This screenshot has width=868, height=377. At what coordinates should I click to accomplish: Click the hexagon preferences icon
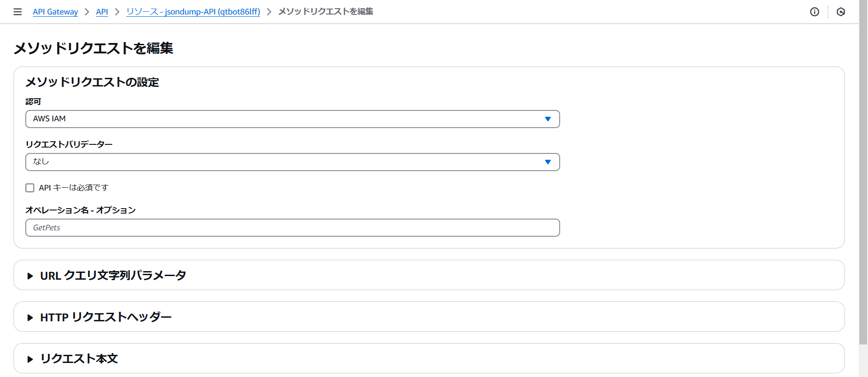tap(840, 12)
